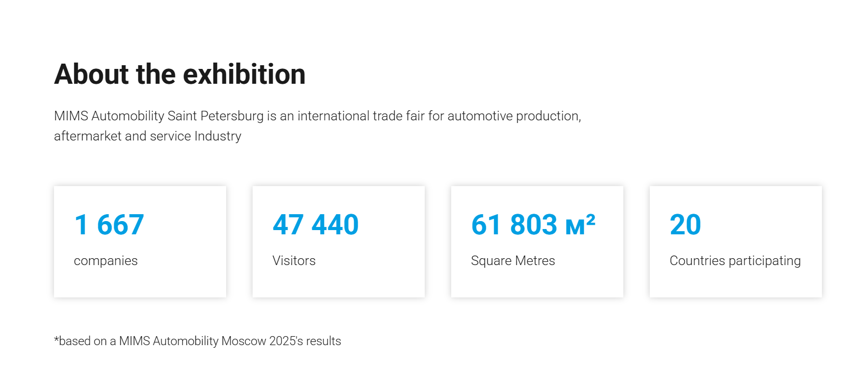
Task: Click the "20" countries figure
Action: pos(685,225)
